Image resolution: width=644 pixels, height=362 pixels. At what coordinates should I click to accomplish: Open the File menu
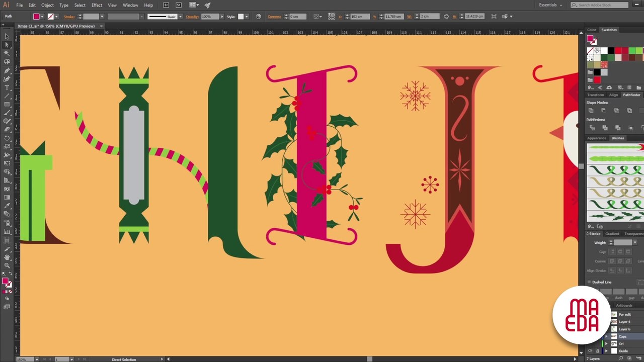[x=19, y=5]
